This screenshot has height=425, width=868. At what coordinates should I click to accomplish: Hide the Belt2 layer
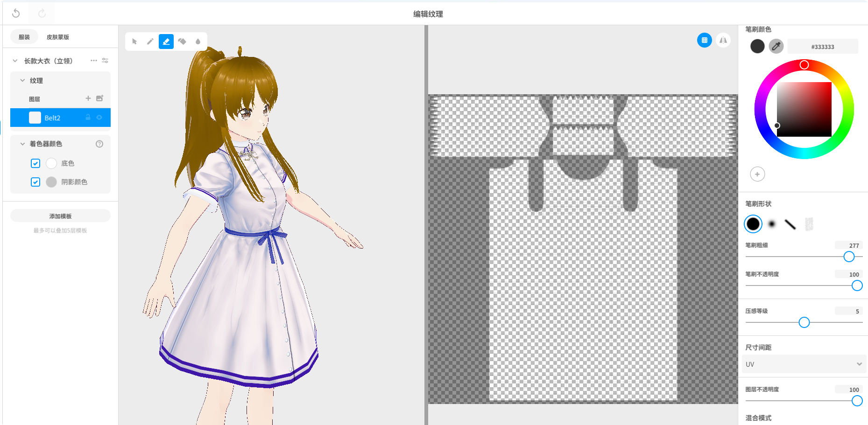coord(99,118)
